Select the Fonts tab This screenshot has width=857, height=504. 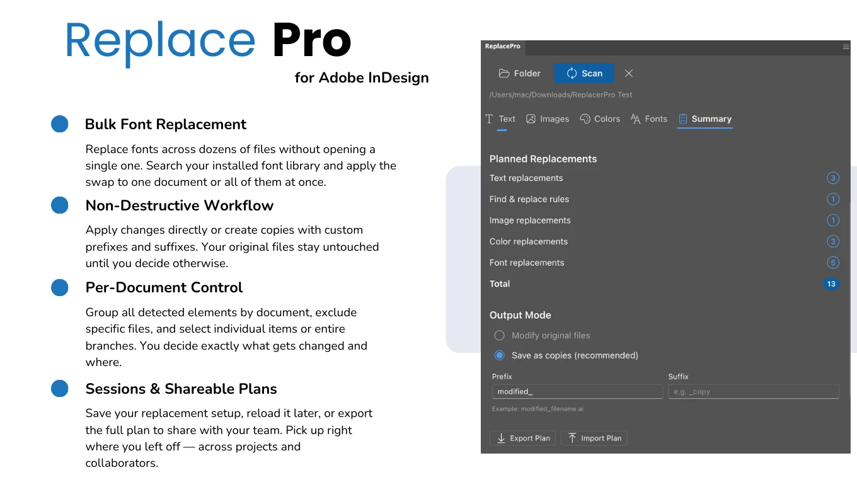[x=648, y=119]
